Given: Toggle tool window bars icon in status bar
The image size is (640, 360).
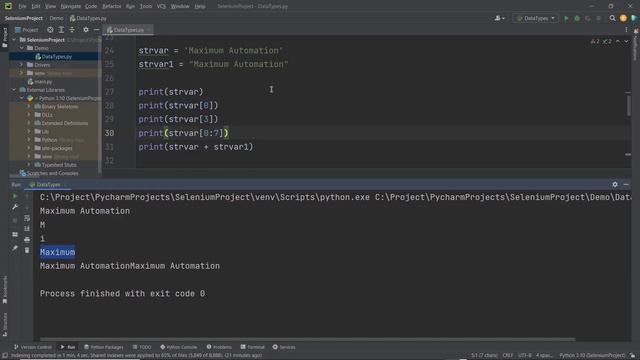Looking at the screenshot, I should 5,356.
